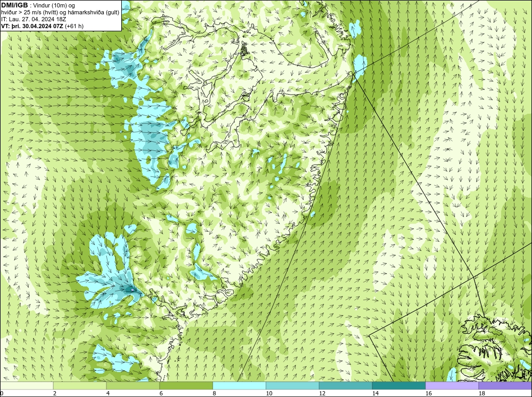The height and width of the screenshot is (397, 532).
Task: Click the 14–16 m/s dark teal legend swatch
Action: tap(399, 385)
